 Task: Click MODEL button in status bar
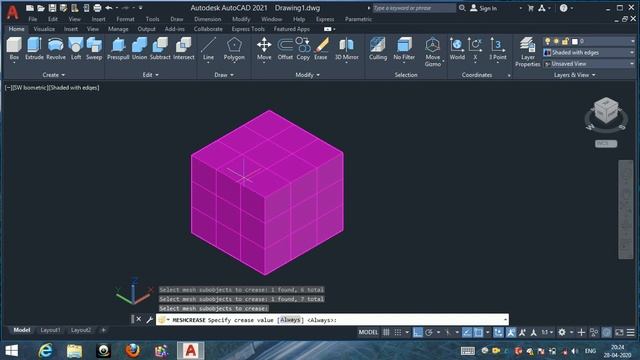(368, 332)
